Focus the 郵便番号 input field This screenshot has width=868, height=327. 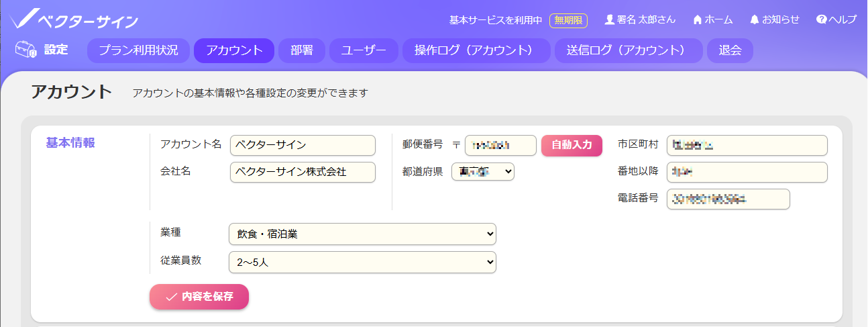[x=500, y=145]
